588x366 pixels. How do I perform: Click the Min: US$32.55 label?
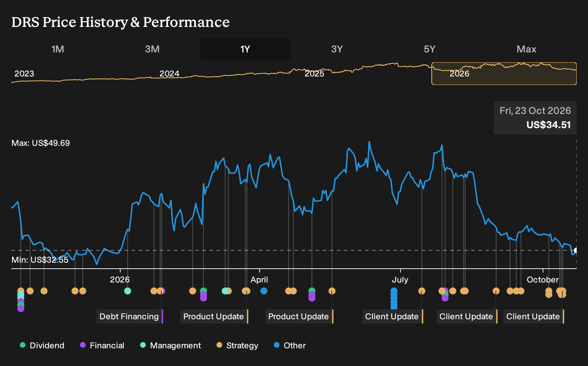(40, 260)
